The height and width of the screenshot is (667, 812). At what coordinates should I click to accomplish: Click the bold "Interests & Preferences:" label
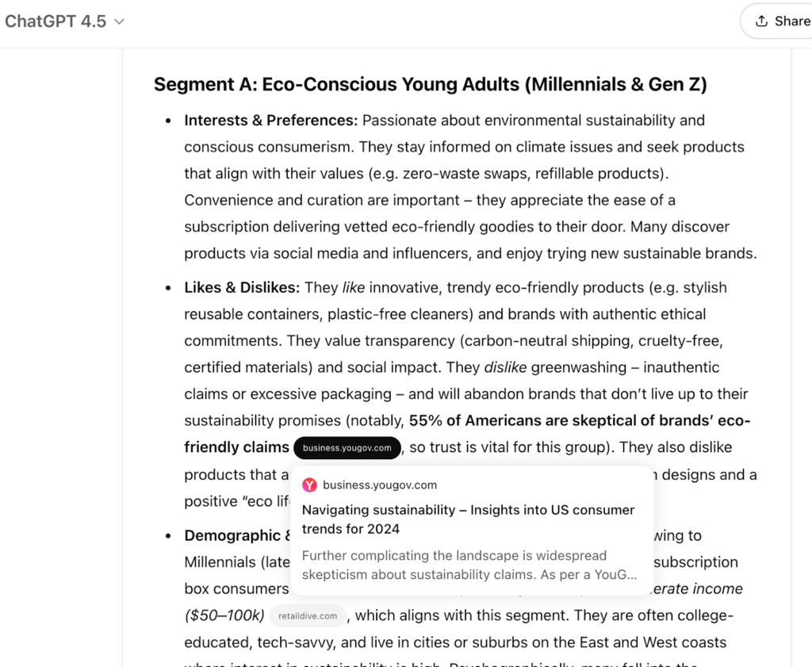[271, 121]
